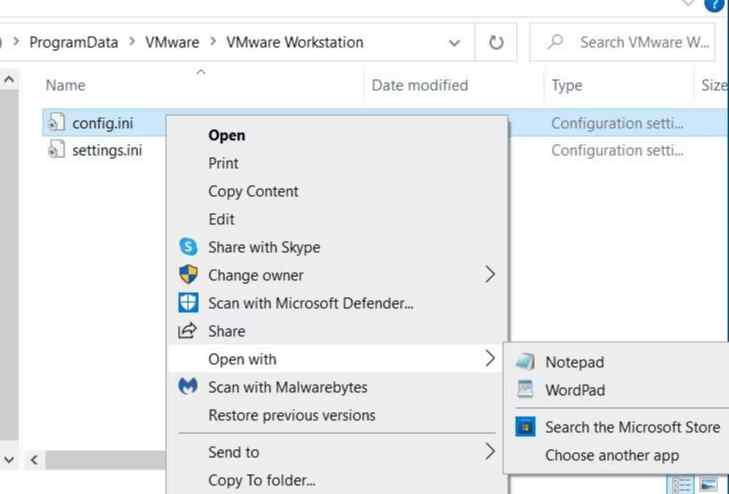Click Share with Skype entry
Screen dimensions: 729x494
click(337, 247)
